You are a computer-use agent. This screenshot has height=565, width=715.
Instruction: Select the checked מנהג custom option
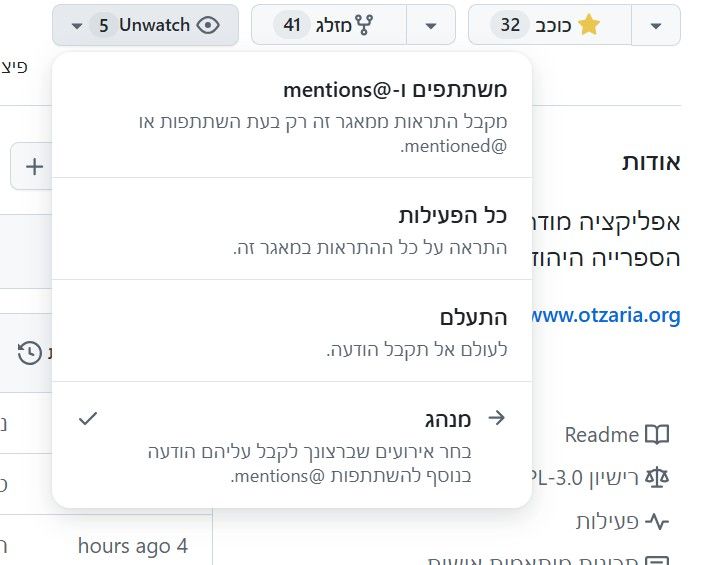pos(292,445)
